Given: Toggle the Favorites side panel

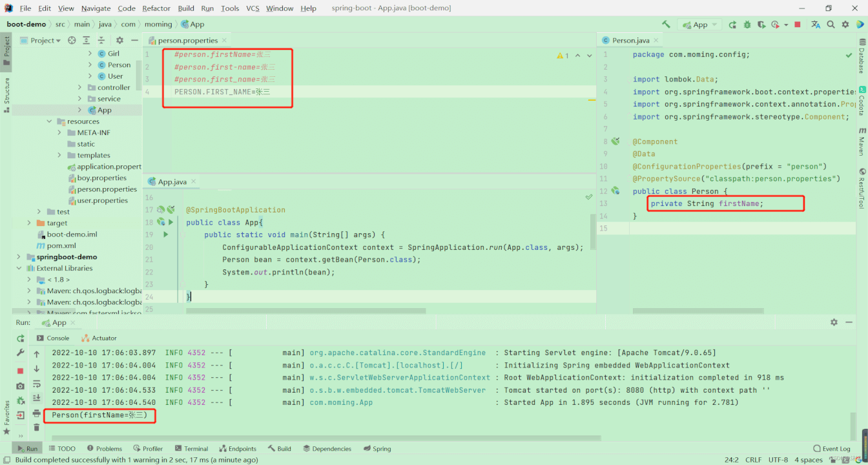Looking at the screenshot, I should (x=6, y=417).
